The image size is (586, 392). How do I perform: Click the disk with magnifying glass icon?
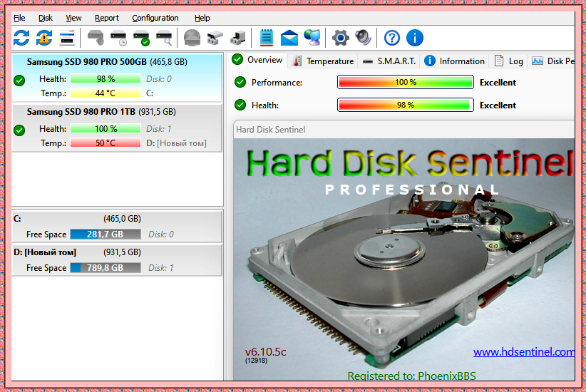point(164,38)
